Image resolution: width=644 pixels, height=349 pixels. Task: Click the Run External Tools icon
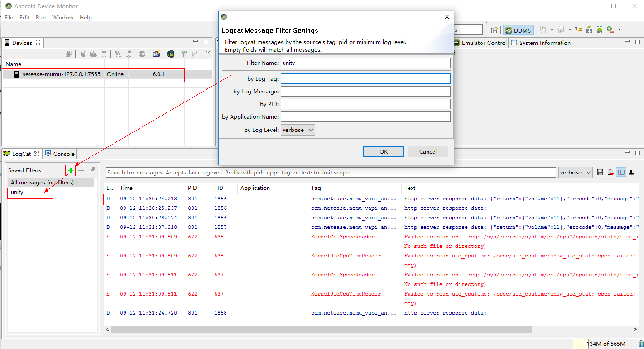click(610, 30)
